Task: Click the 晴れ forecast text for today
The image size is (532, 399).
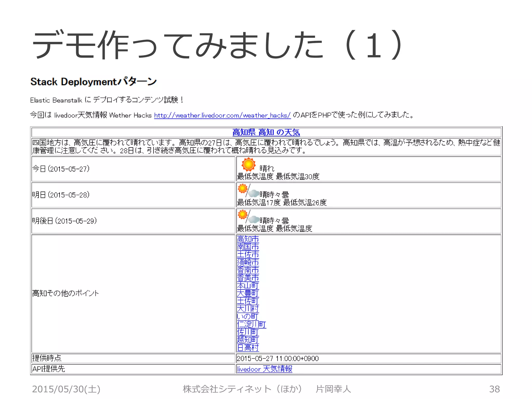Action: pos(267,168)
